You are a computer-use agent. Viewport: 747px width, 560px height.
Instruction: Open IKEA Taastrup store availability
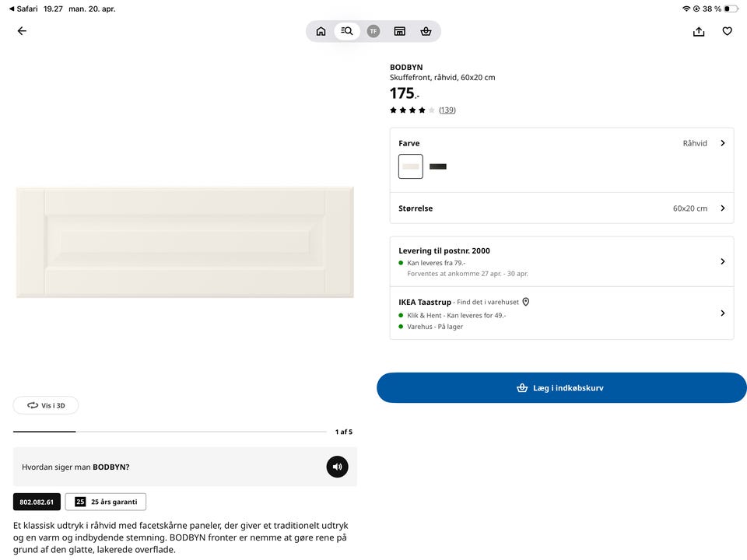[562, 313]
